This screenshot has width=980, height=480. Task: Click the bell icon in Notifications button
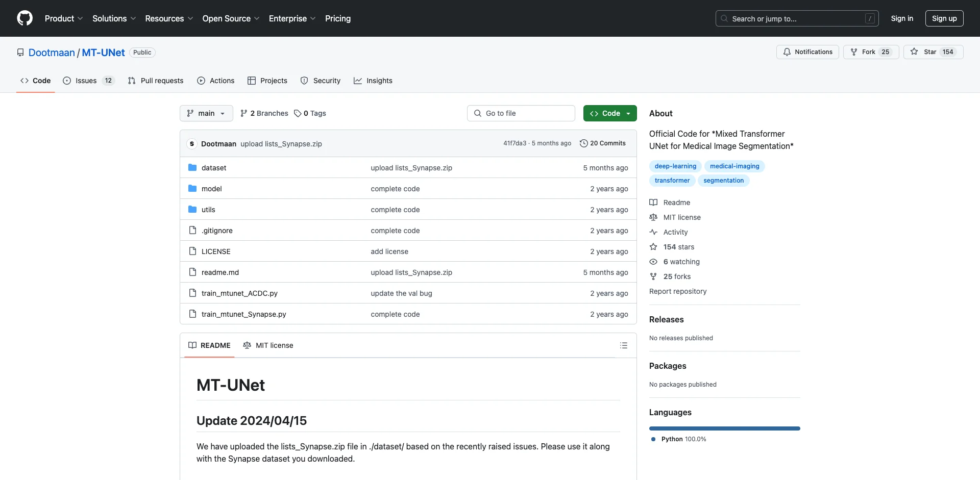[787, 52]
